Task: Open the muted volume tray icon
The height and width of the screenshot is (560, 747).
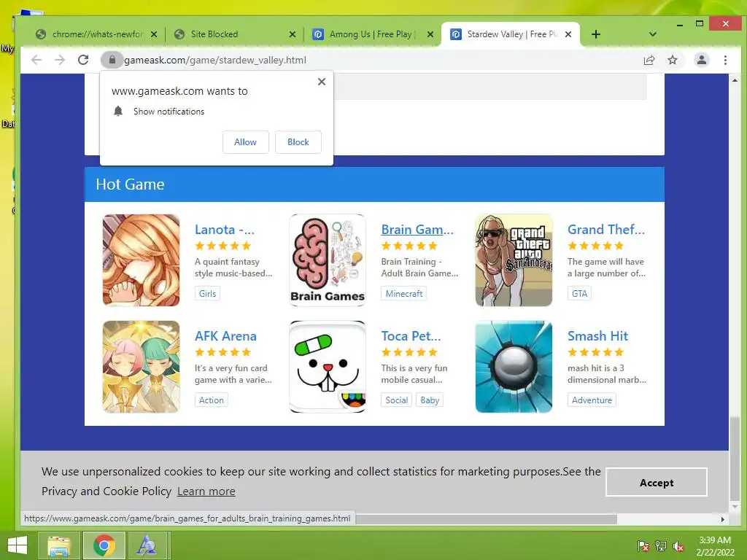Action: click(x=678, y=546)
